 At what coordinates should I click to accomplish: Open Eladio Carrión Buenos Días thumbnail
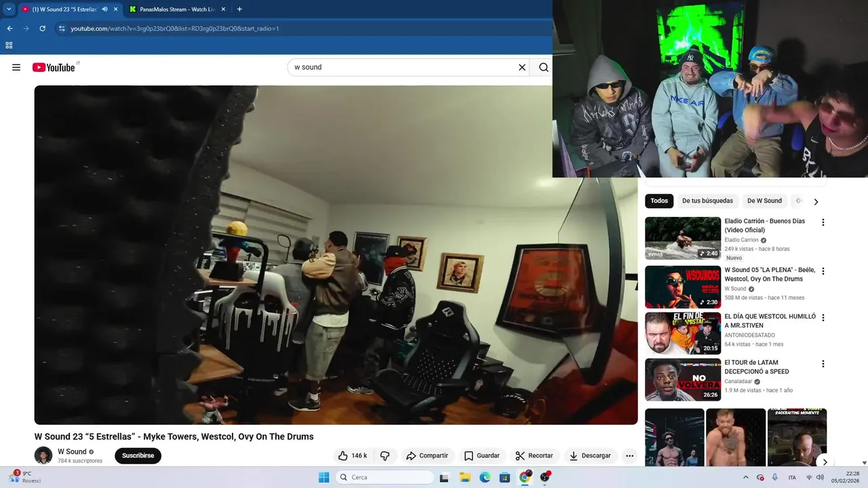683,238
